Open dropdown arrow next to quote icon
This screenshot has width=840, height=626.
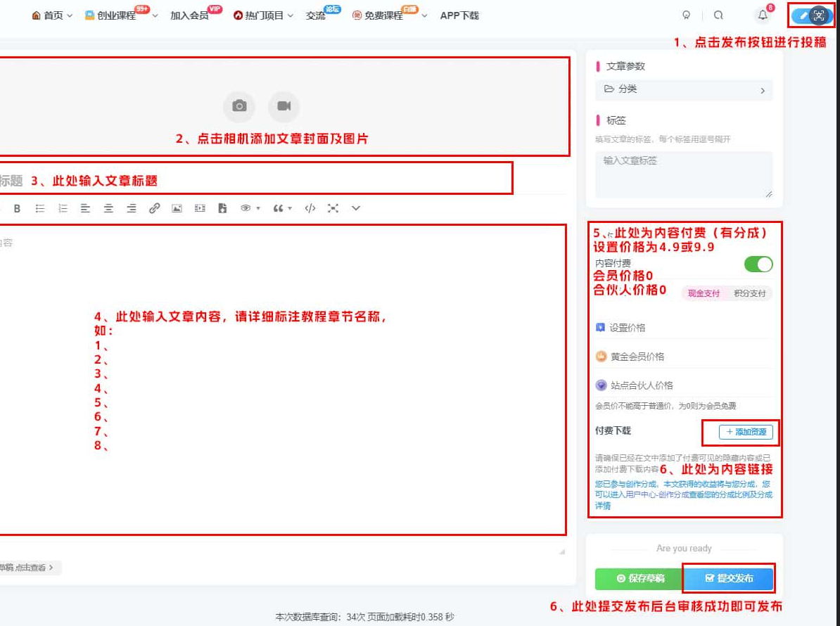pos(290,208)
